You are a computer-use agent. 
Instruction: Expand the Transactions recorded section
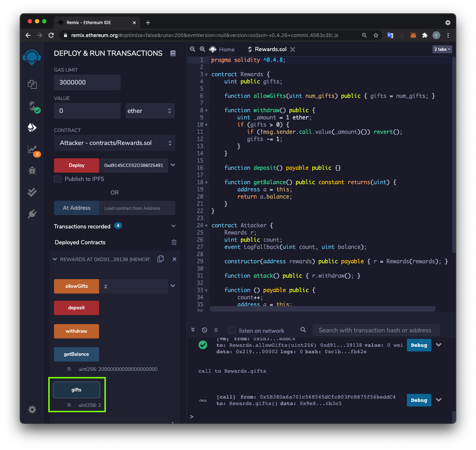point(174,226)
